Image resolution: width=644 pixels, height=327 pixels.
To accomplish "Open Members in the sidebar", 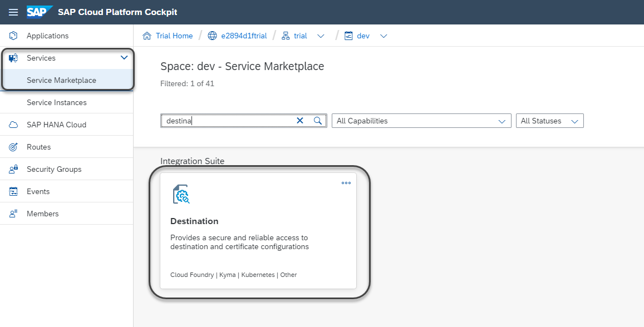I will pyautogui.click(x=67, y=214).
